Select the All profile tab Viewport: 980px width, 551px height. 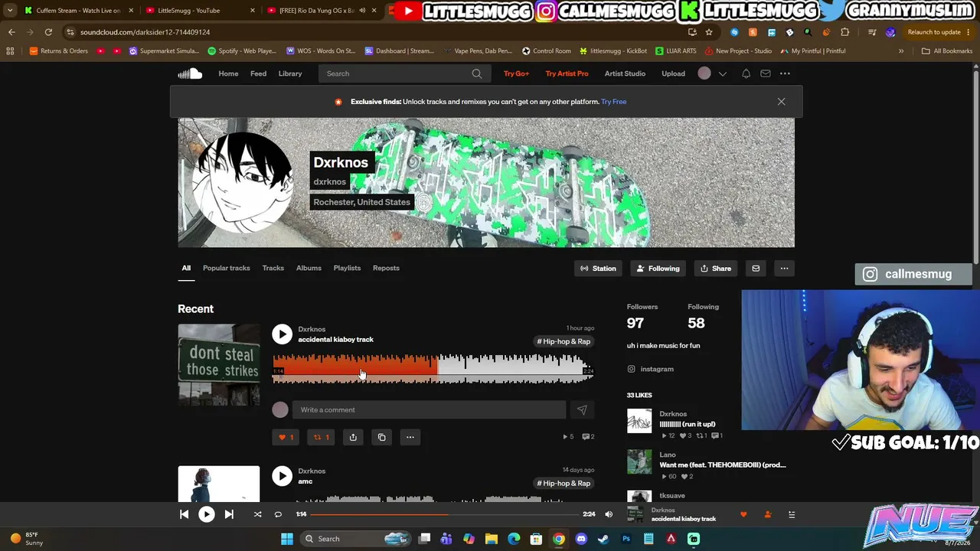[186, 268]
